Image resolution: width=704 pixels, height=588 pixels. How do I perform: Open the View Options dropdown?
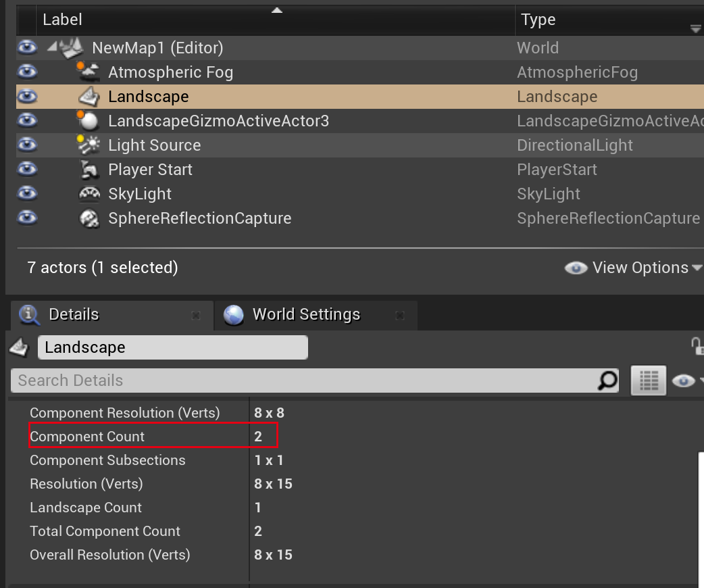click(633, 268)
